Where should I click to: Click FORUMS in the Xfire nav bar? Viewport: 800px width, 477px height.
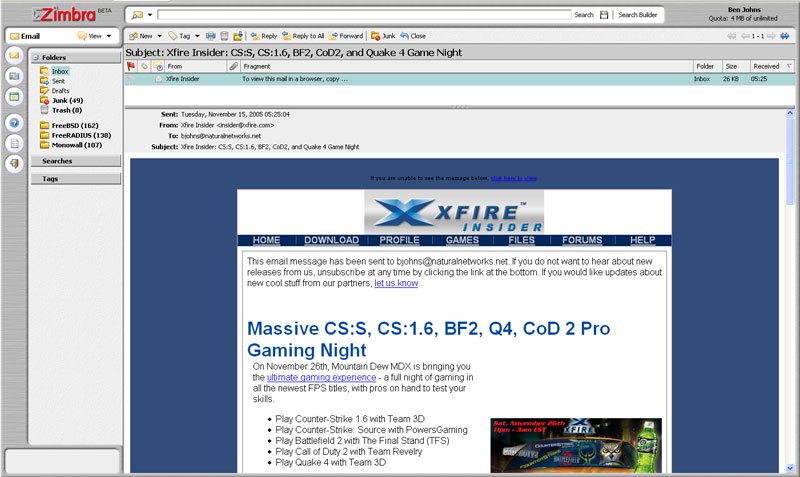click(x=582, y=240)
